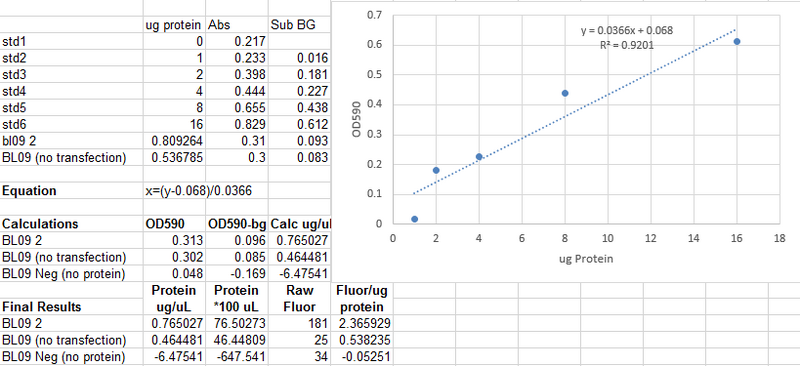Click the chart data point at x=2
Viewport: 800px width, 366px height.
tap(436, 170)
